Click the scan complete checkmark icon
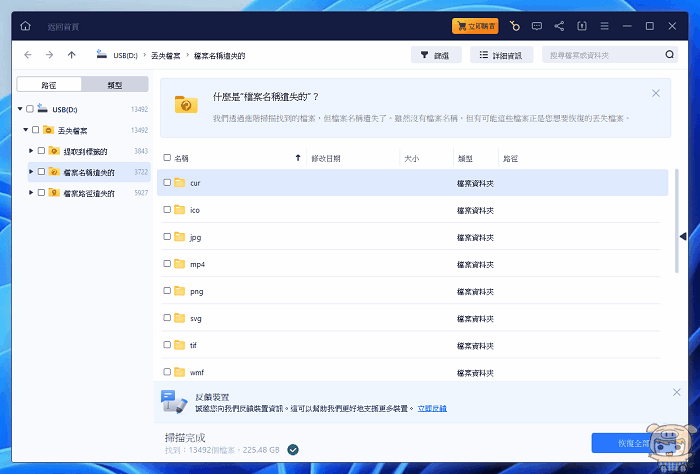The width and height of the screenshot is (700, 474). pos(293,449)
